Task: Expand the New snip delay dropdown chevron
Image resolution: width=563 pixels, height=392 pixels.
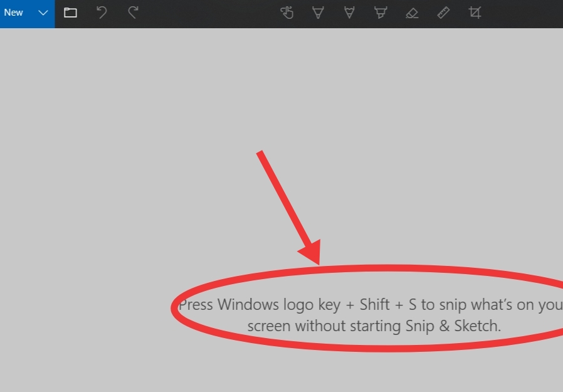Action: tap(43, 13)
